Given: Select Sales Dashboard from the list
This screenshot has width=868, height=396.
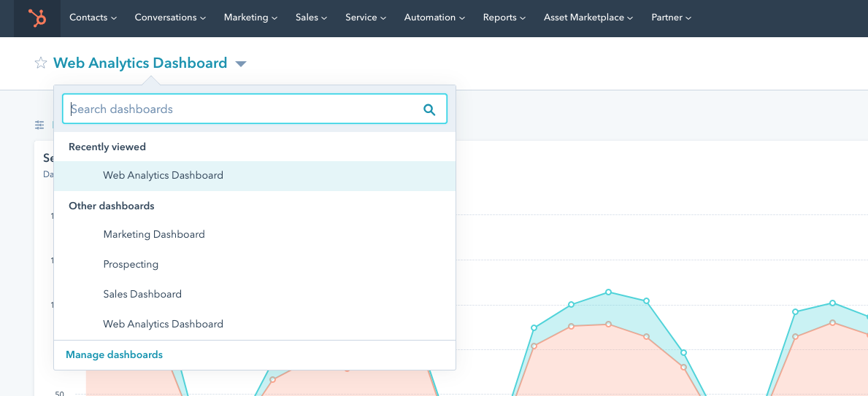Looking at the screenshot, I should [142, 295].
